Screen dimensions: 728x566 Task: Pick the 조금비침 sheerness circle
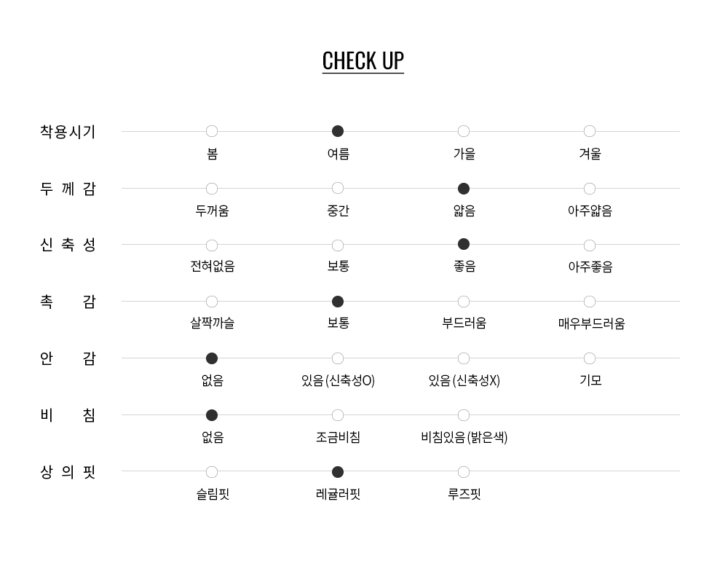pos(338,415)
